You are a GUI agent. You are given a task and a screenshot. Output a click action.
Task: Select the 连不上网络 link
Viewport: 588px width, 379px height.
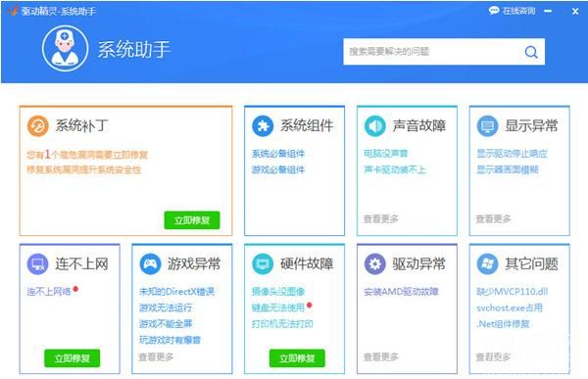coord(49,291)
